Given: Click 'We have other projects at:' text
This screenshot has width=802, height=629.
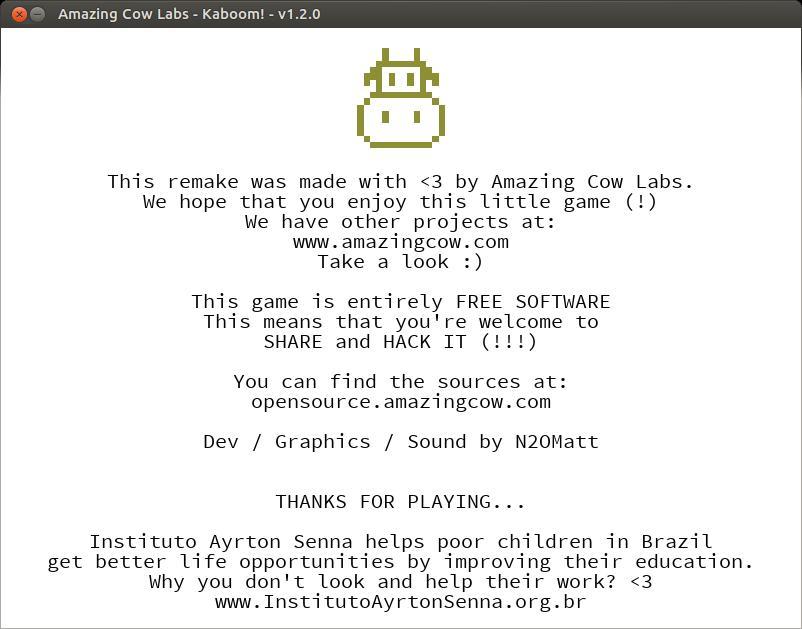Looking at the screenshot, I should point(400,222).
